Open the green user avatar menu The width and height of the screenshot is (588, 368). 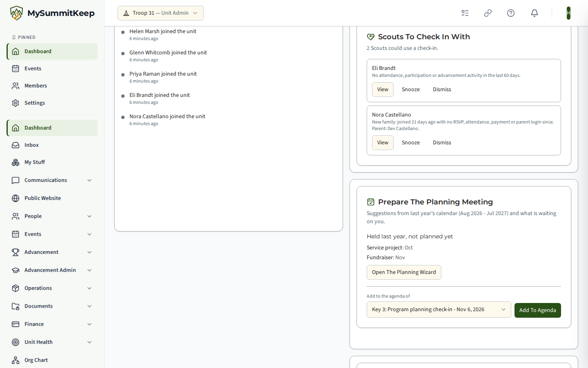(568, 13)
